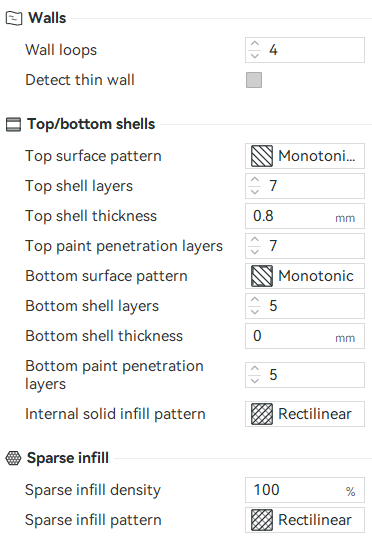The width and height of the screenshot is (372, 536).
Task: Increase Wall loops with up arrow
Action: coord(255,44)
